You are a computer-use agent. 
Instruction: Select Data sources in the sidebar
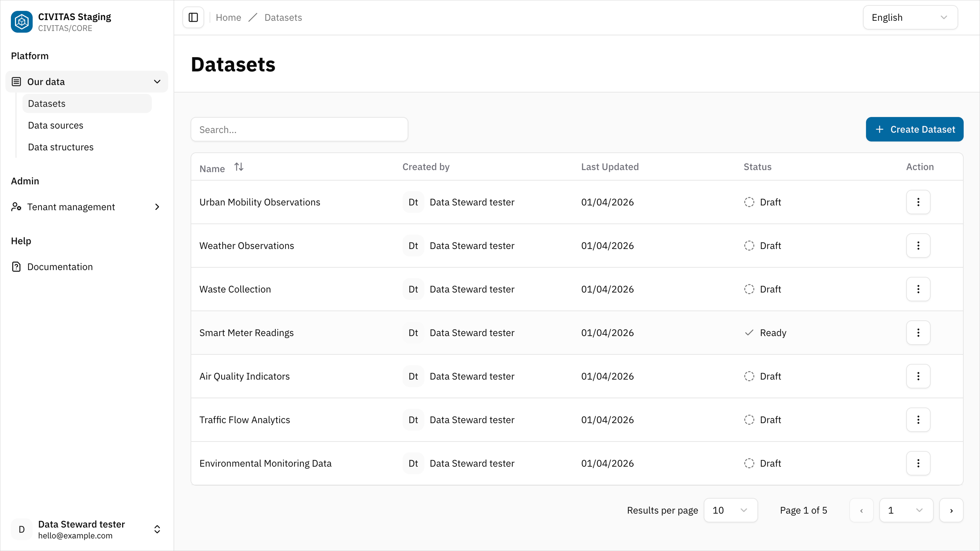pyautogui.click(x=55, y=125)
